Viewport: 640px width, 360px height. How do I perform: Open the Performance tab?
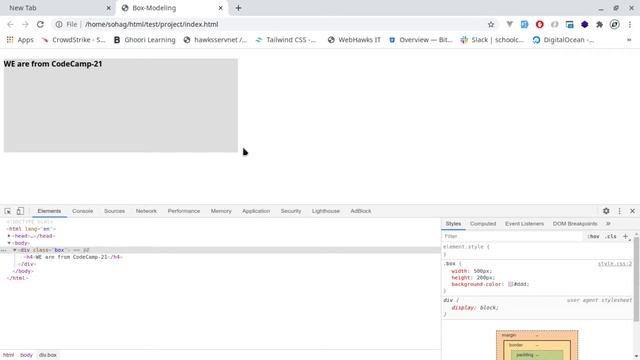[x=184, y=211]
